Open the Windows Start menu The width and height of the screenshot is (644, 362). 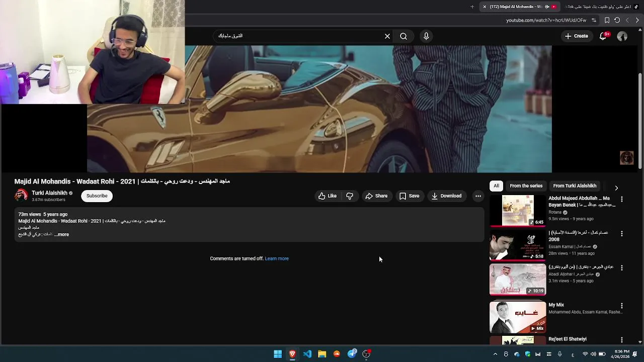click(x=278, y=354)
